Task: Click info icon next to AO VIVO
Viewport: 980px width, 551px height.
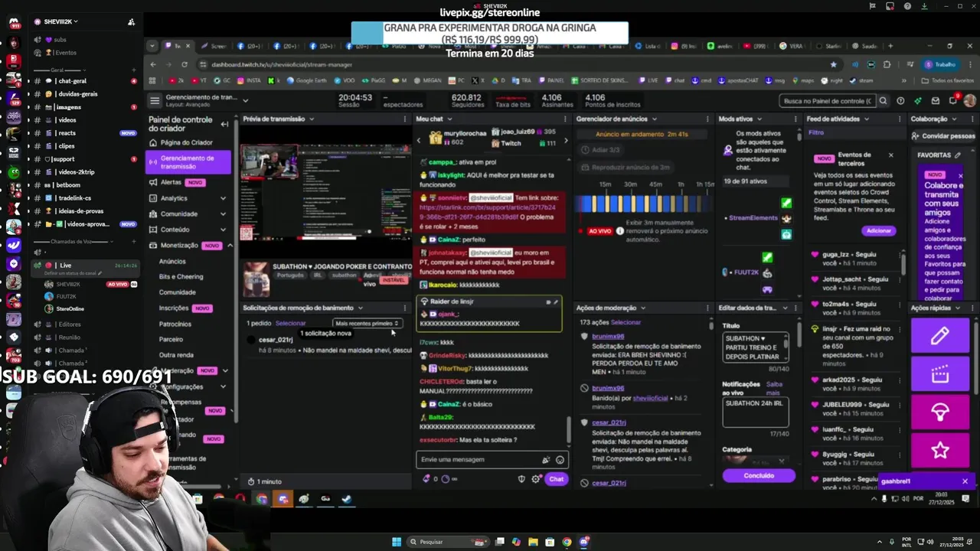Action: pos(619,230)
